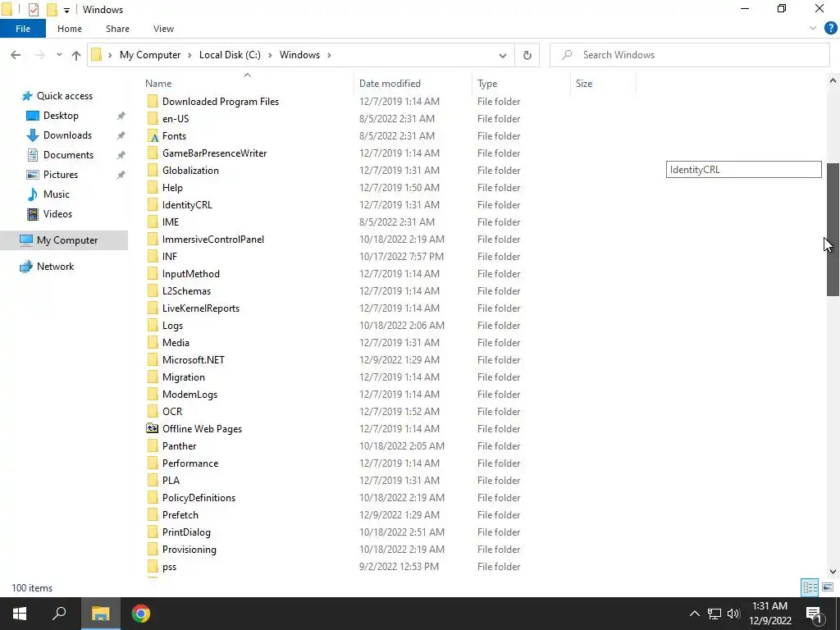Click Local Disk (C:) in the breadcrumb
The height and width of the screenshot is (630, 840).
[230, 55]
